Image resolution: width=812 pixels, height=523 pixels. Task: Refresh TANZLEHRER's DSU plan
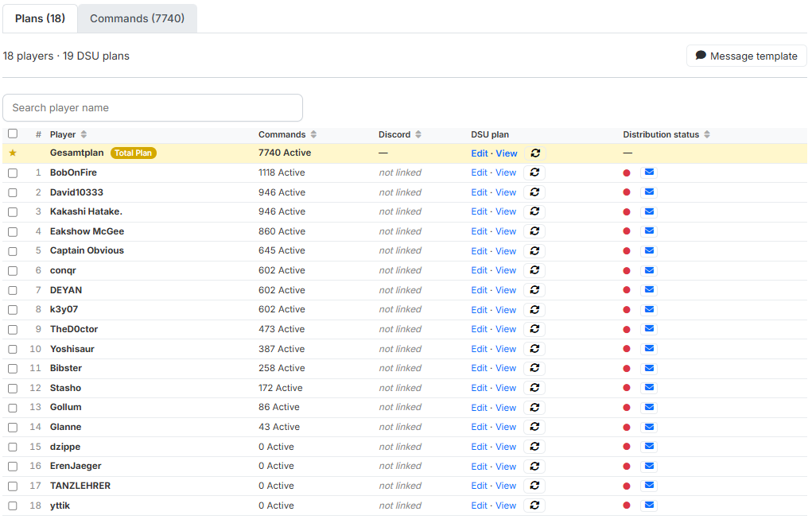coord(534,486)
